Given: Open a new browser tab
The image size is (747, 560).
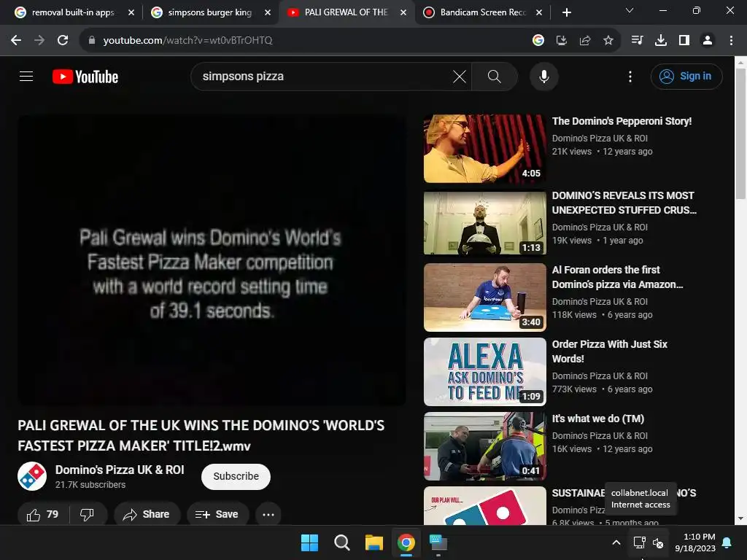Looking at the screenshot, I should [566, 12].
